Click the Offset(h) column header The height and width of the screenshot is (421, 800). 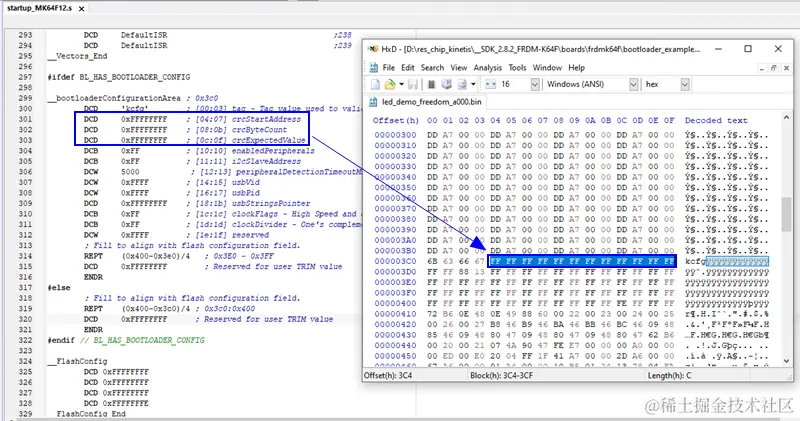395,120
